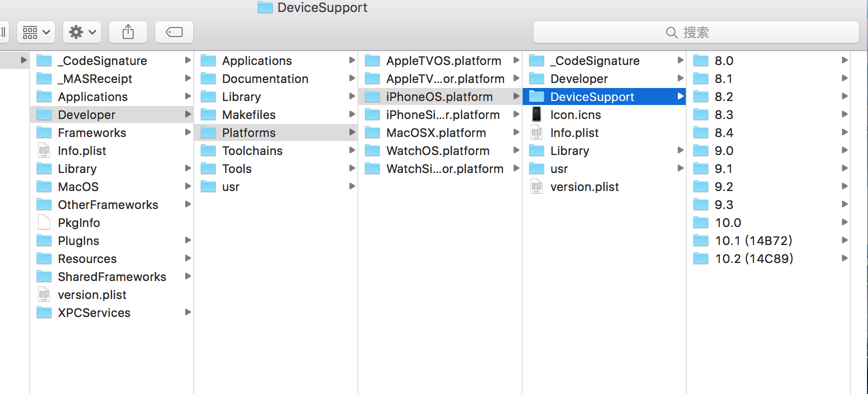
Task: Click the Share toolbar button
Action: (128, 32)
